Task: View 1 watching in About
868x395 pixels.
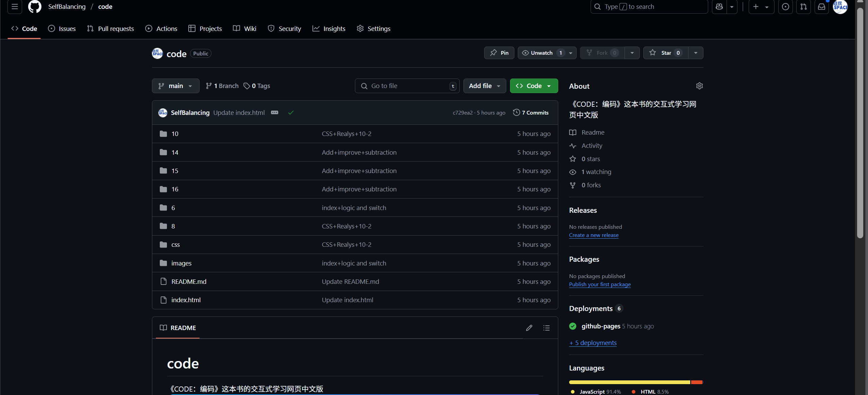Action: [x=590, y=172]
